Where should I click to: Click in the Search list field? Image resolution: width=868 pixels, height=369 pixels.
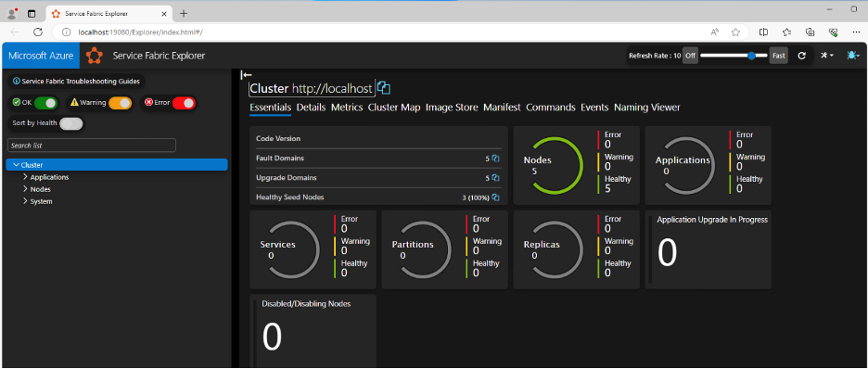[92, 146]
